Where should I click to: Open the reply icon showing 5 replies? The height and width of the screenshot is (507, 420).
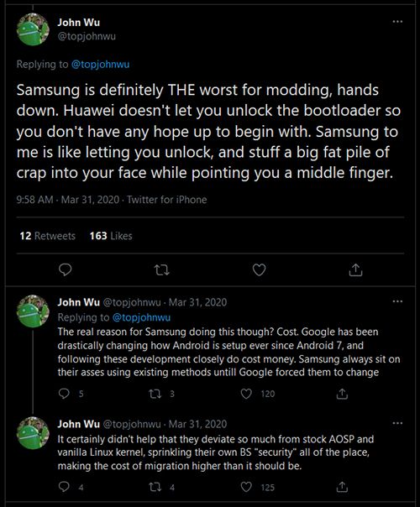click(64, 394)
